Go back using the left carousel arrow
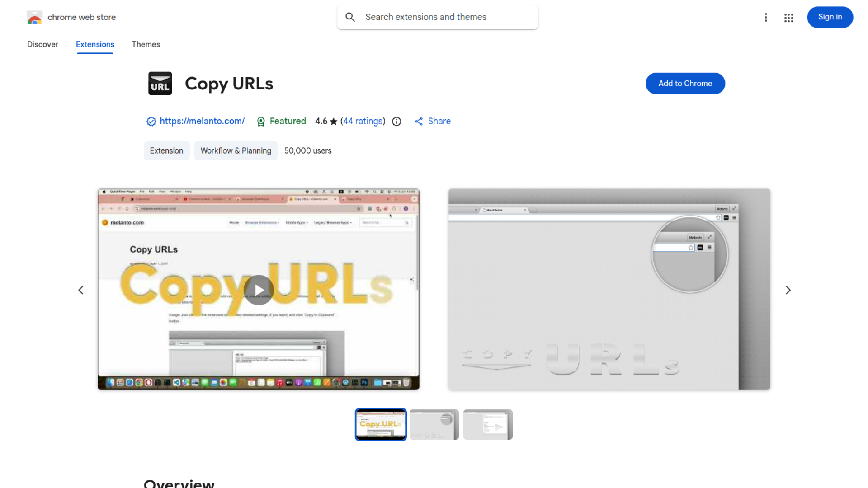Screen dimensions: 868x488 pos(81,290)
